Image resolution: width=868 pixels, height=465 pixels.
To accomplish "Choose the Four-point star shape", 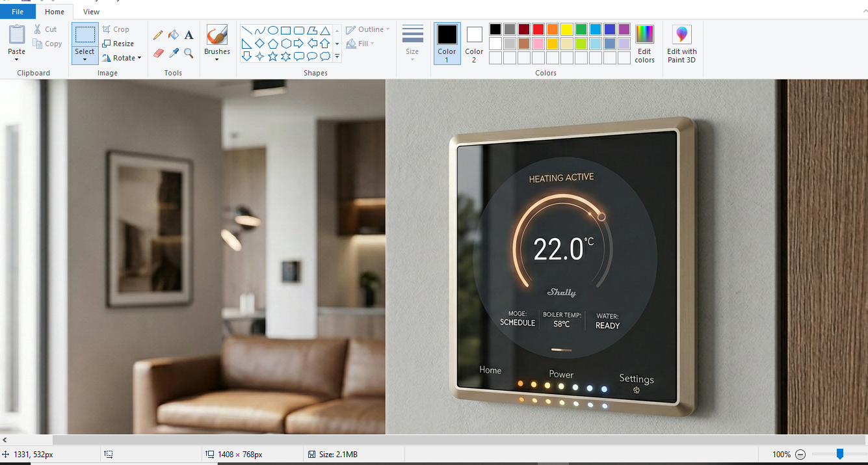I will click(x=260, y=57).
